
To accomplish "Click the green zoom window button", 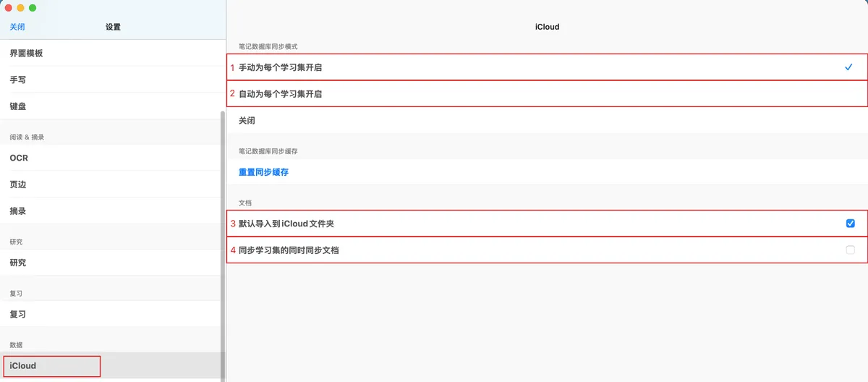I will (x=33, y=7).
